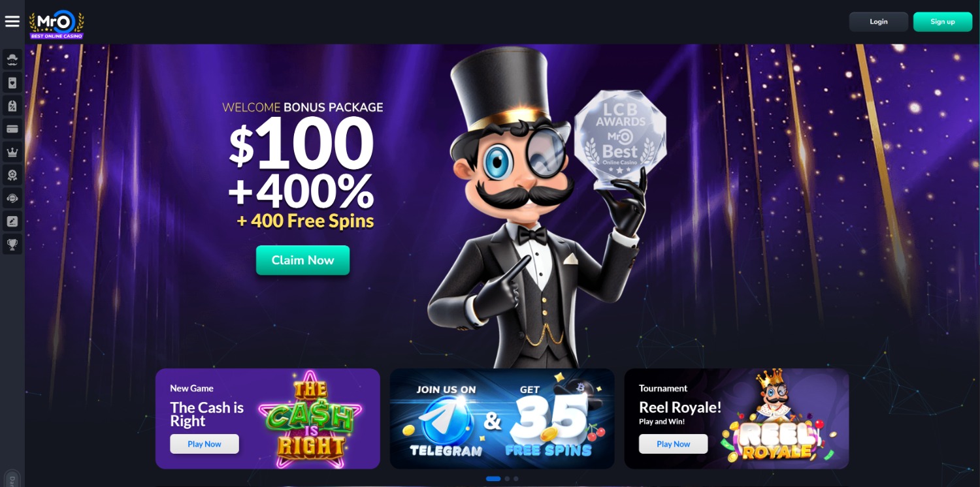Open the award ribbon sidebar icon

point(12,175)
